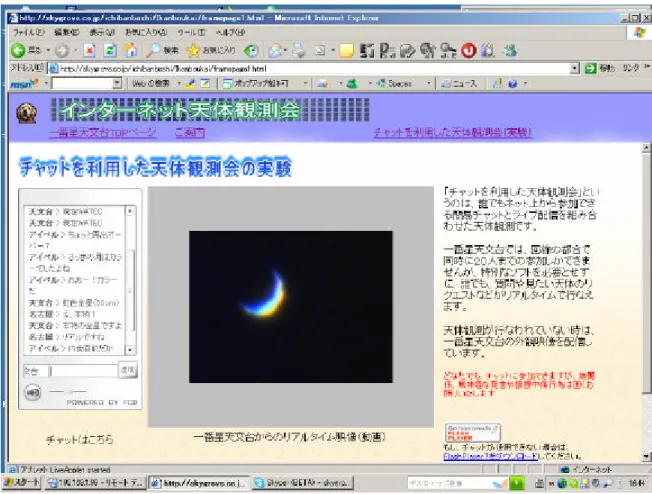The image size is (652, 494).
Task: Click the green Back arrow button
Action: 18,50
